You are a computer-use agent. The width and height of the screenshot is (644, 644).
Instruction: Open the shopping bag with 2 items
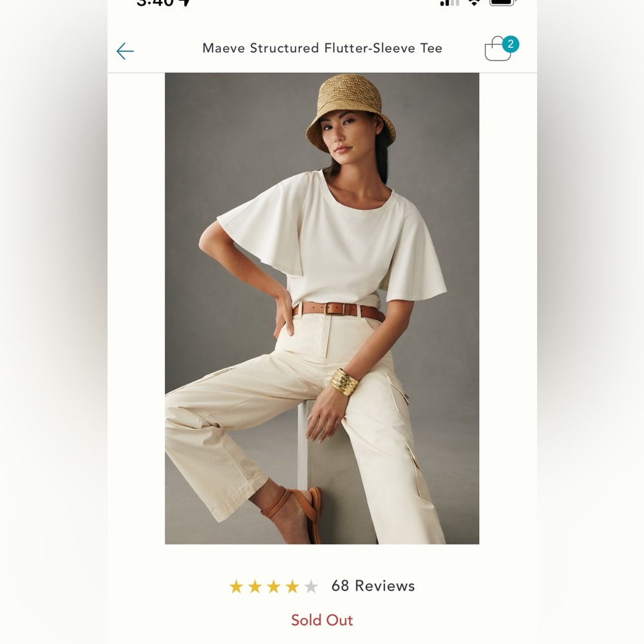click(497, 50)
